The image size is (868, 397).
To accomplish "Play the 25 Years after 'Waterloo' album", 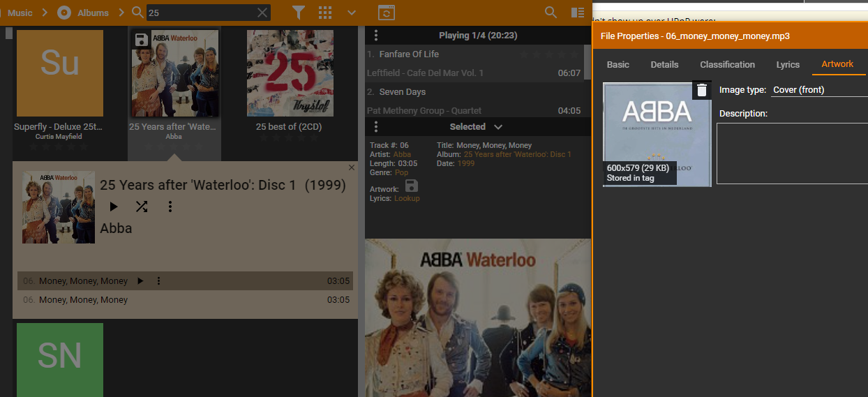I will tap(114, 207).
